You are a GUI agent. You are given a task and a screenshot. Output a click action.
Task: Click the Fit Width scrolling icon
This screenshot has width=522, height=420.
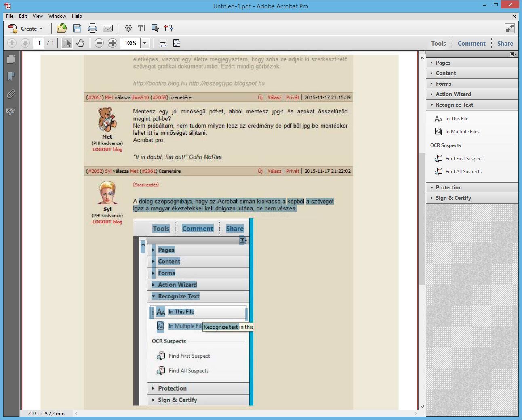coord(163,43)
